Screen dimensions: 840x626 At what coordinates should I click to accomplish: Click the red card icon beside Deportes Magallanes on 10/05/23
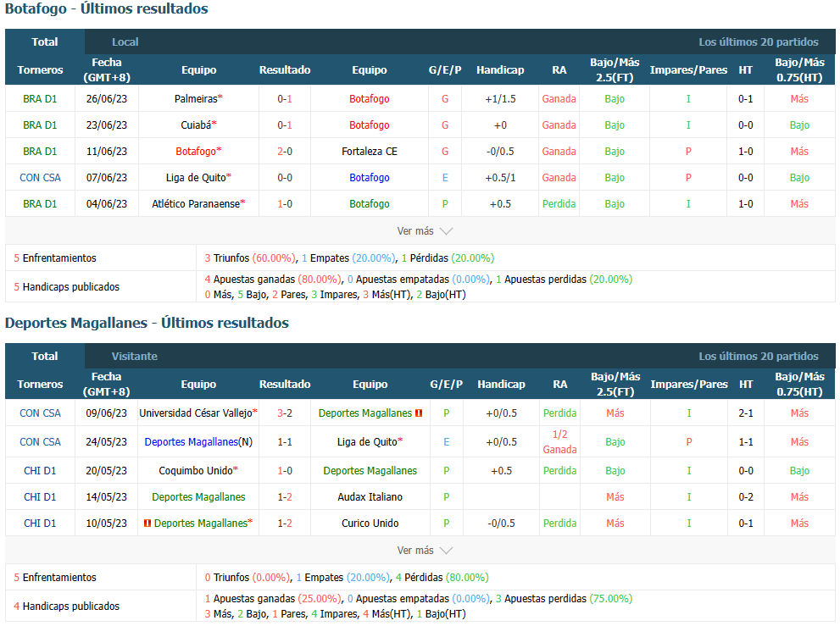pyautogui.click(x=147, y=524)
